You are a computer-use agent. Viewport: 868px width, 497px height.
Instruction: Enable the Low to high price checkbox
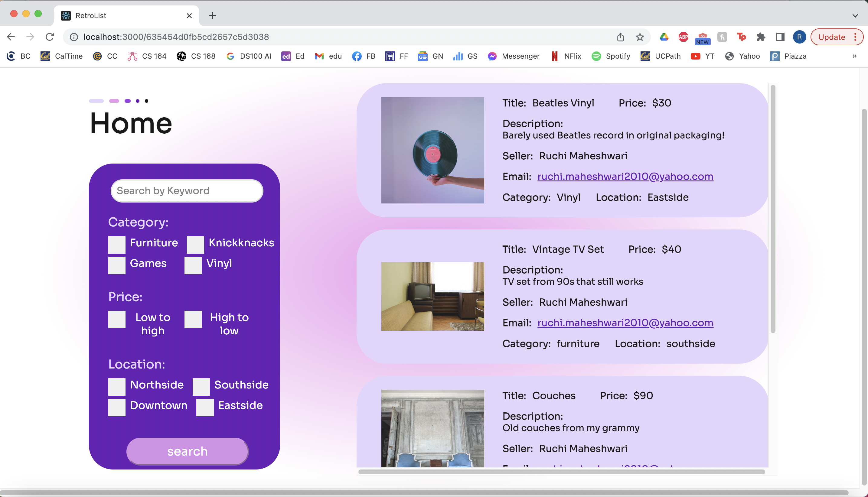117,319
